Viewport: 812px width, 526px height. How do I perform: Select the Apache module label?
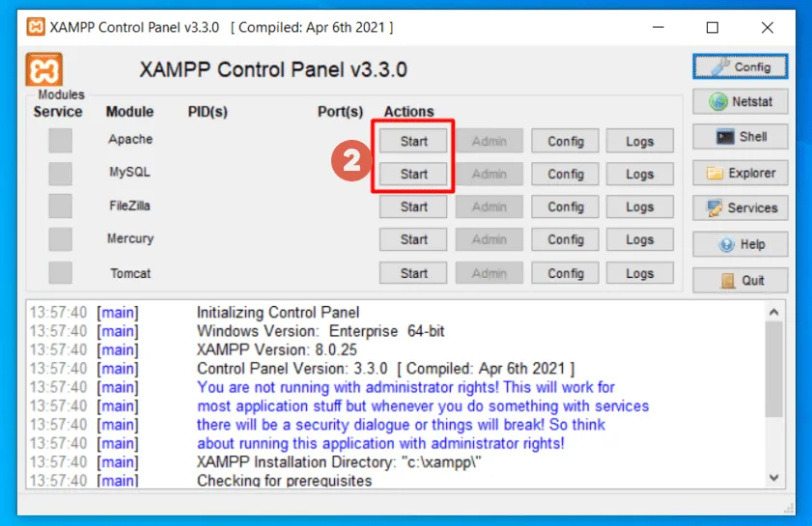coord(130,139)
